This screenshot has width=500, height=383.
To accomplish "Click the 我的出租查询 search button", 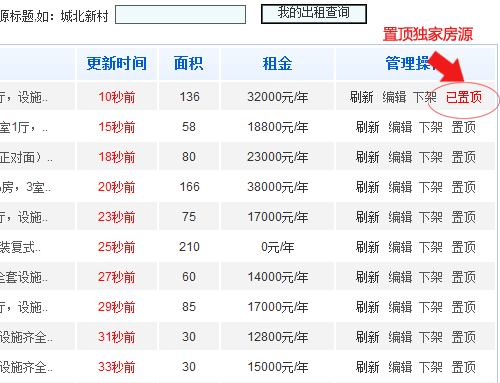I will 314,14.
